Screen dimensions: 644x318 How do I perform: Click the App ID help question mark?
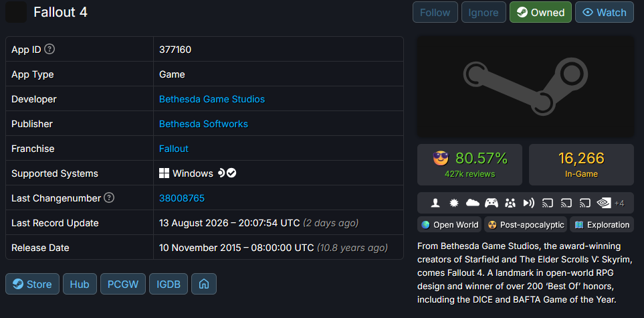(49, 50)
